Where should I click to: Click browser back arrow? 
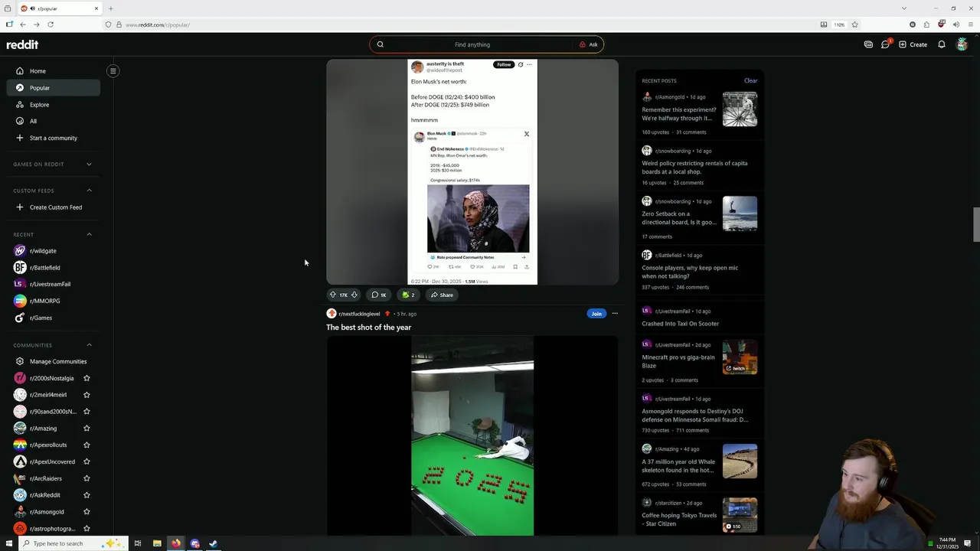[x=23, y=24]
